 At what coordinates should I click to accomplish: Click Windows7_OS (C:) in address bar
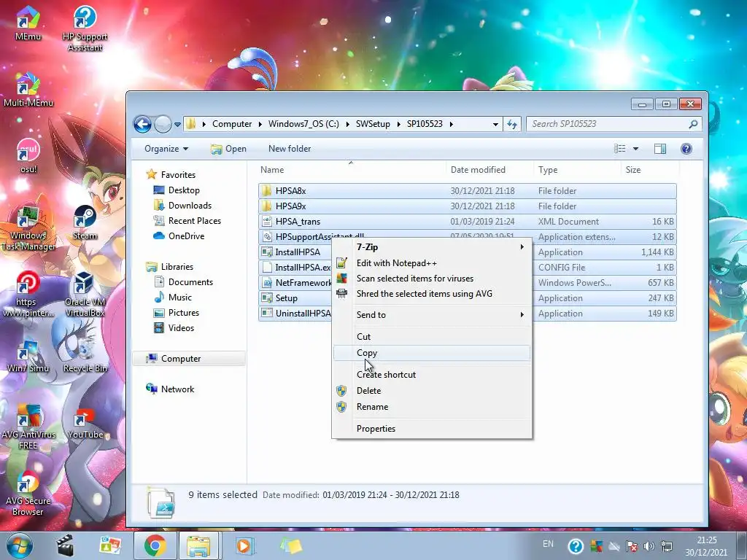[x=303, y=124]
